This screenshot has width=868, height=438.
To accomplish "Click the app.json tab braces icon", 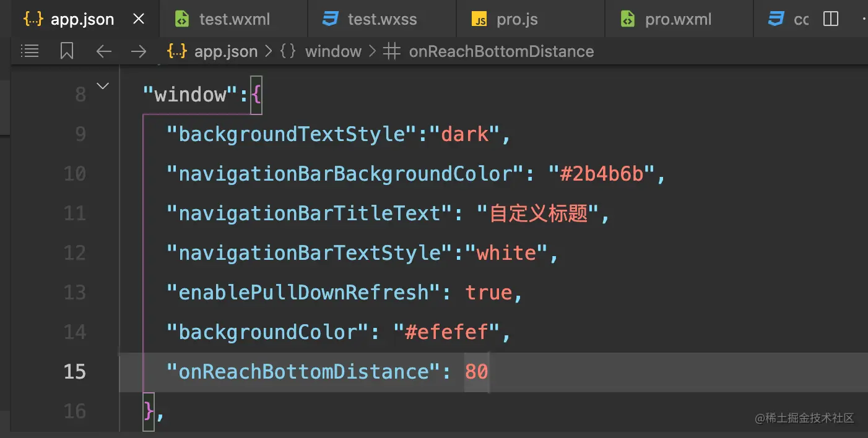I will (x=33, y=19).
